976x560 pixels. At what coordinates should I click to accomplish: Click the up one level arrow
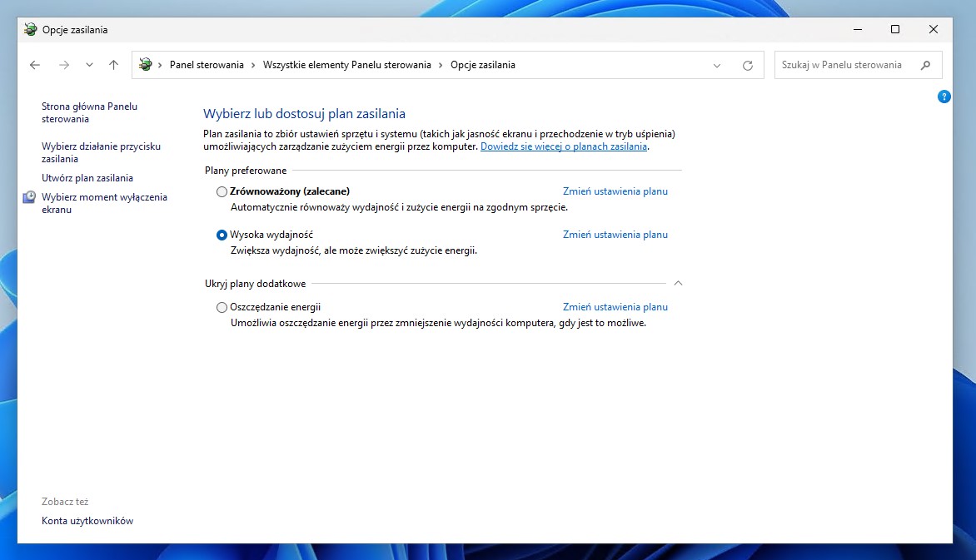(114, 65)
